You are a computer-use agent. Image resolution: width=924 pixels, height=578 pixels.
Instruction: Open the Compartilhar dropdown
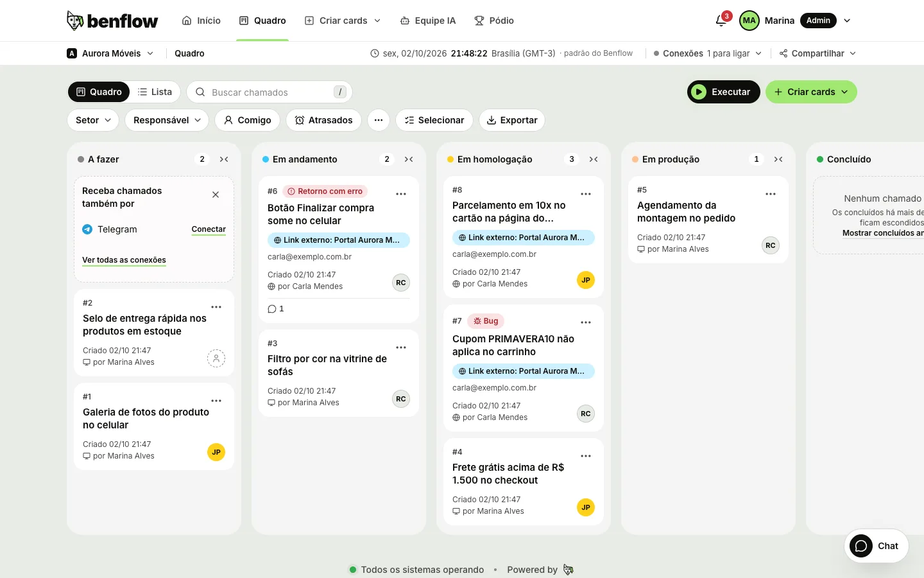click(x=817, y=53)
